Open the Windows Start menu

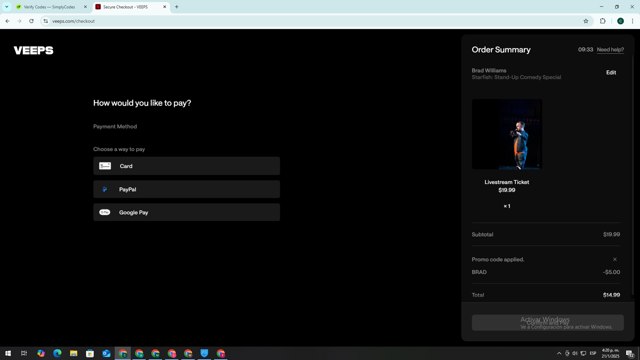(8, 353)
